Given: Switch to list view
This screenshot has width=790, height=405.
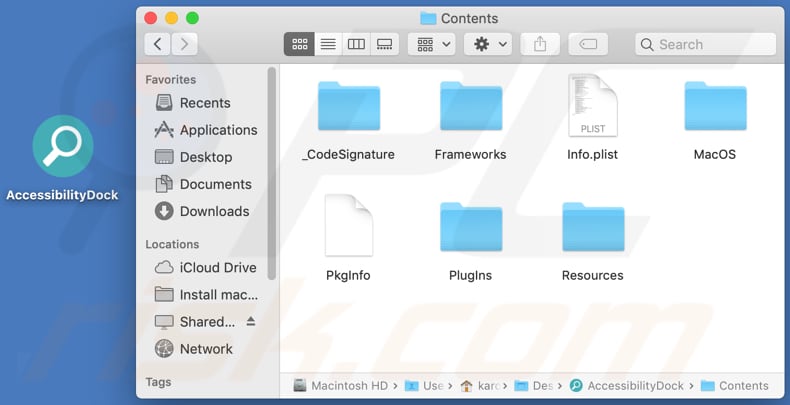Looking at the screenshot, I should click(x=328, y=44).
